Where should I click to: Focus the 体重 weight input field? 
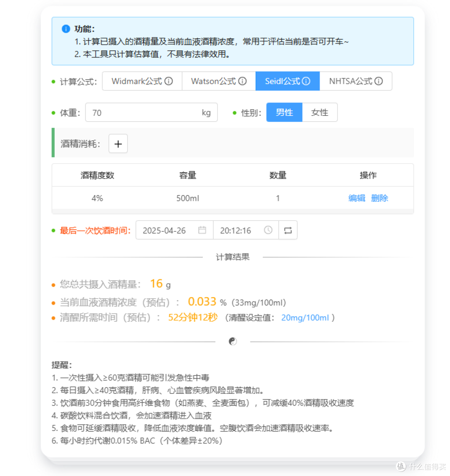pyautogui.click(x=151, y=113)
